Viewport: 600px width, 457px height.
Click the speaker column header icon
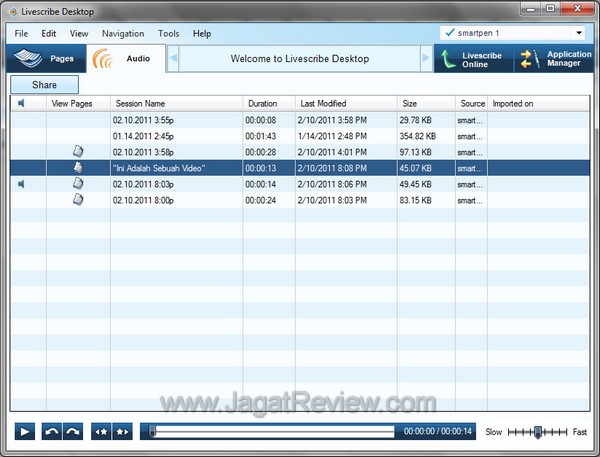coord(23,103)
